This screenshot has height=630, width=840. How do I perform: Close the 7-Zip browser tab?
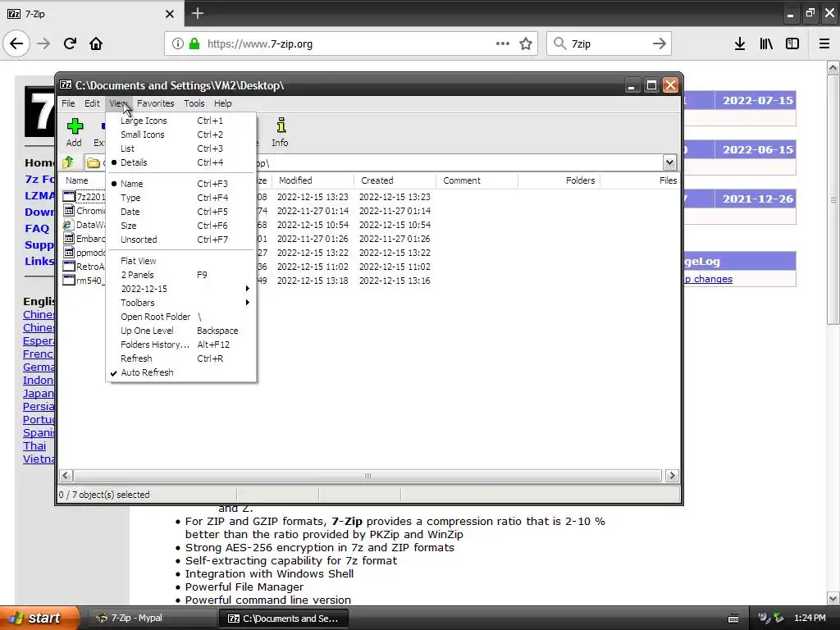pyautogui.click(x=169, y=14)
